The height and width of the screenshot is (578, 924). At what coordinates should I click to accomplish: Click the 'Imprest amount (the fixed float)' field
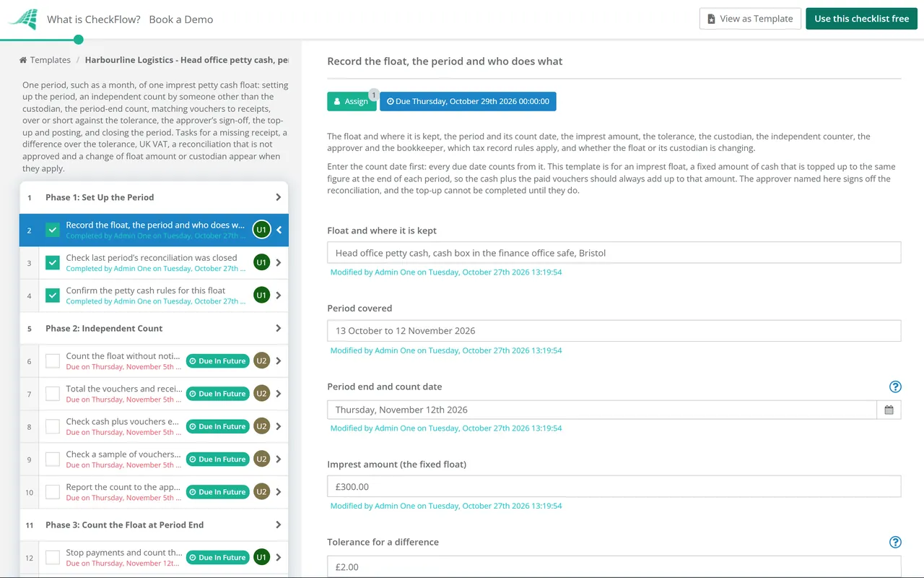tap(614, 486)
